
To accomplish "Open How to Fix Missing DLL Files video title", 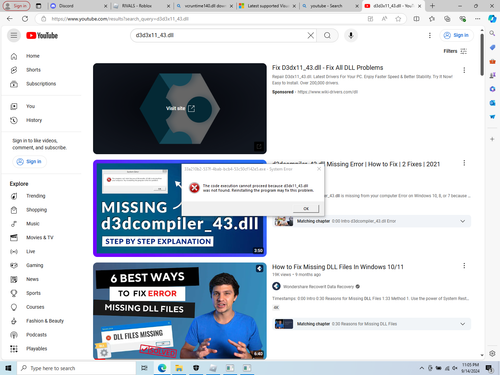I will point(338,267).
